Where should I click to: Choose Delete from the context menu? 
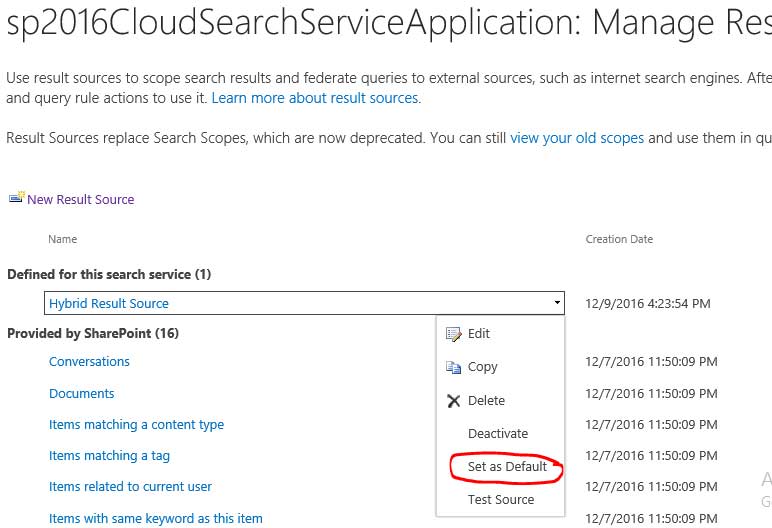coord(486,400)
